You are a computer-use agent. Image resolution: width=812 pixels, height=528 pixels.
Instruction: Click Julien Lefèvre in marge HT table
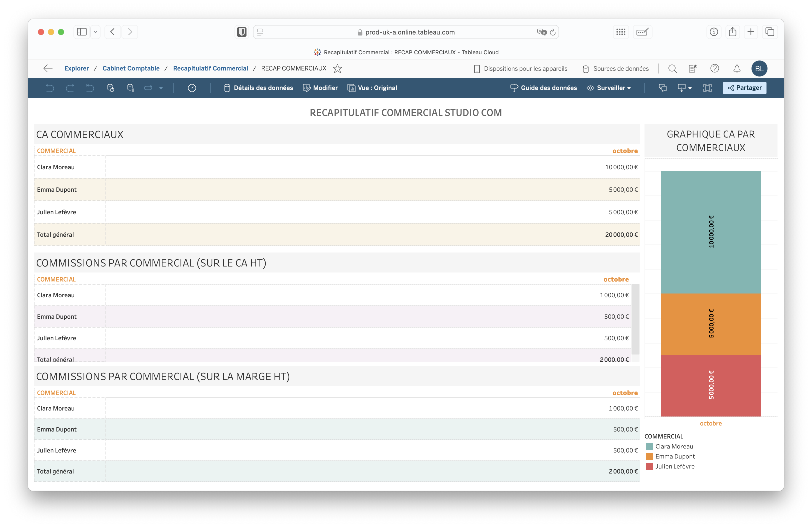56,450
